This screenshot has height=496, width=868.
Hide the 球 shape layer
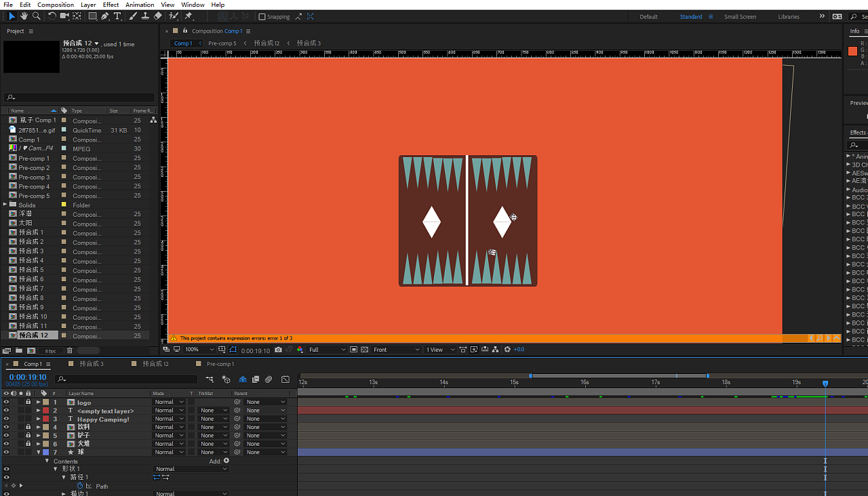pos(6,452)
